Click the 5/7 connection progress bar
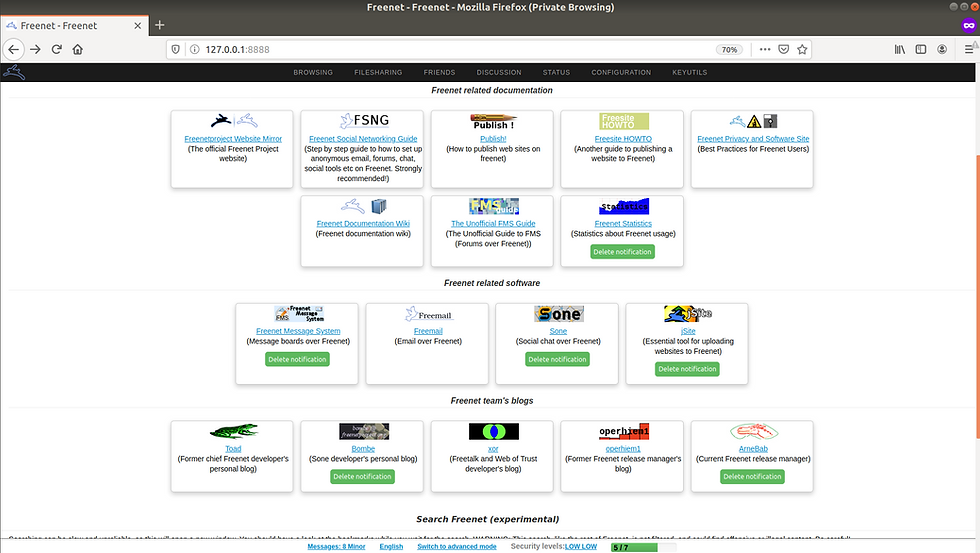The height and width of the screenshot is (553, 980). point(644,547)
